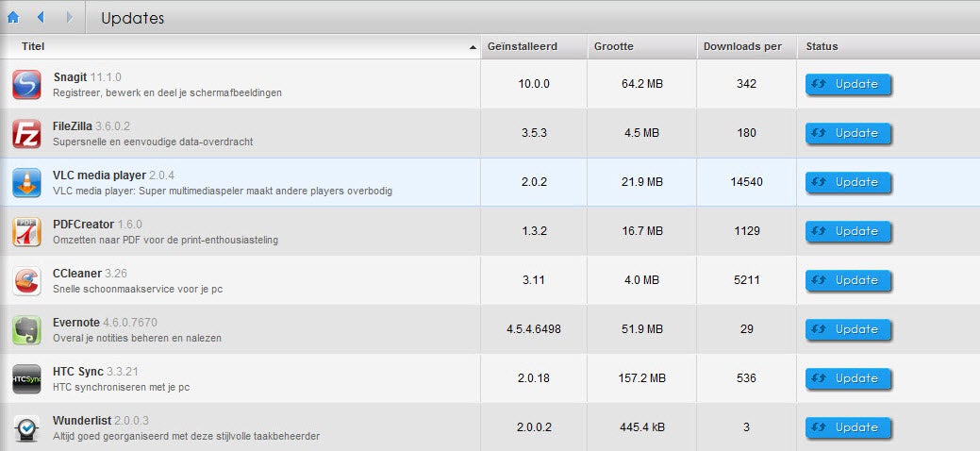Select the FileZilla icon
980x451 pixels.
pyautogui.click(x=26, y=133)
